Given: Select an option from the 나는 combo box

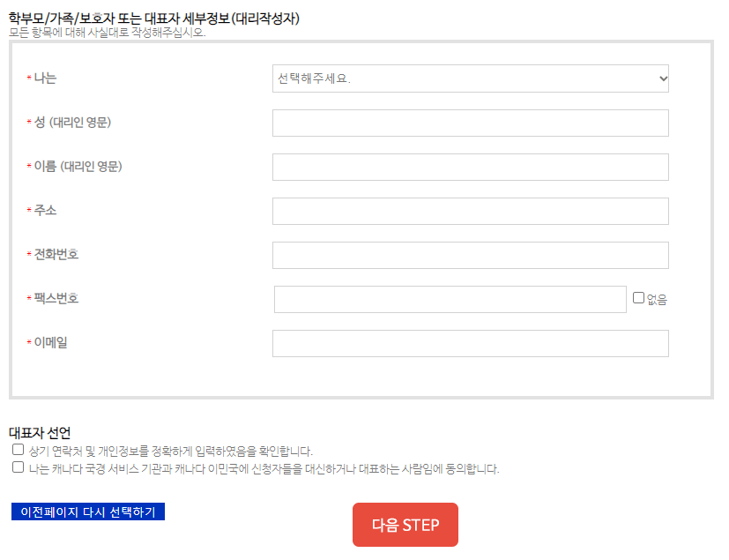Looking at the screenshot, I should point(470,78).
